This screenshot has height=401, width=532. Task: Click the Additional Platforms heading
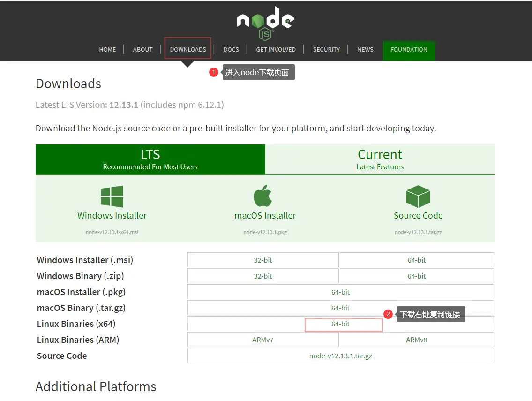click(x=96, y=387)
